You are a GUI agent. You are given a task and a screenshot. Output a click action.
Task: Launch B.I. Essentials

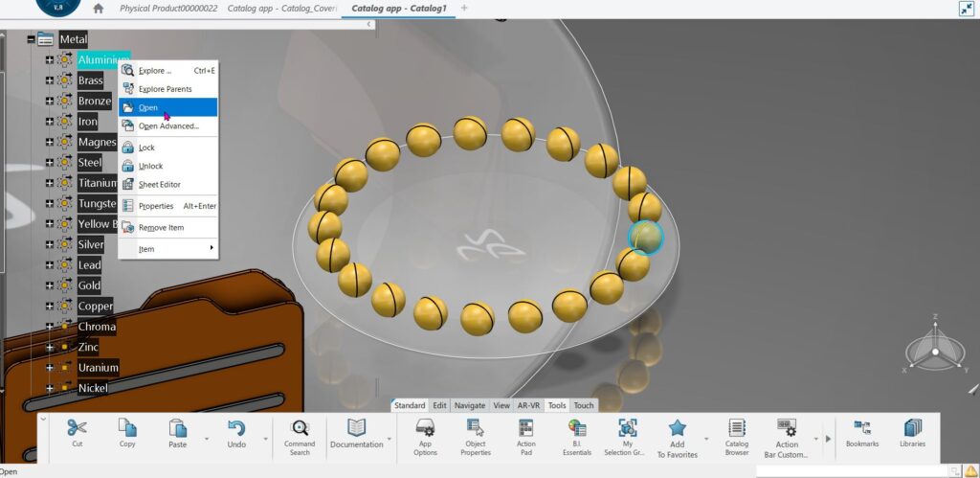click(x=577, y=429)
